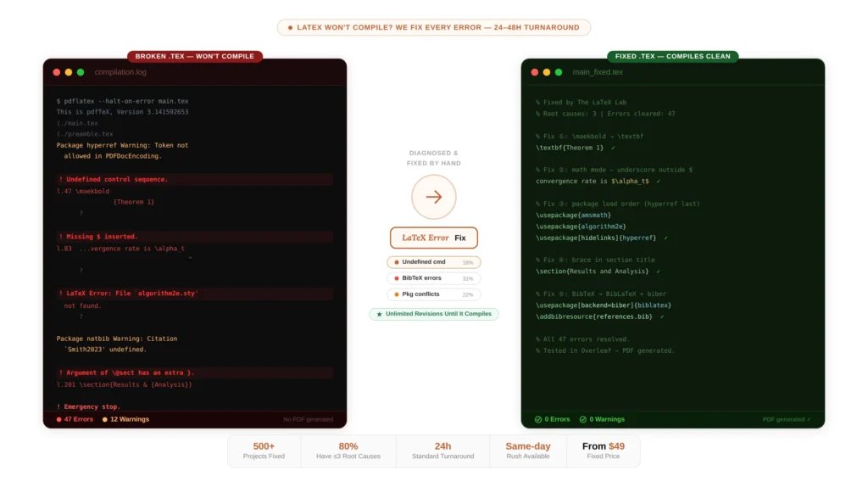Click the green dot in main_fixed.tex window

click(559, 72)
